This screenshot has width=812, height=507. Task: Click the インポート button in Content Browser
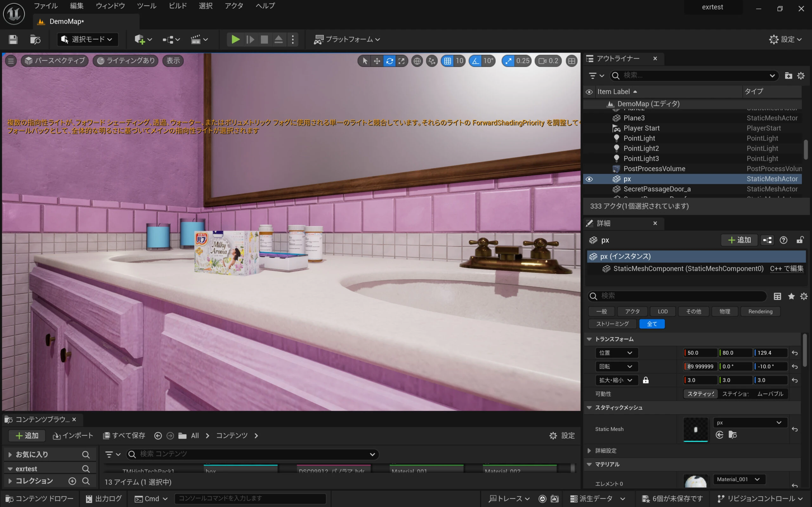[x=73, y=436]
